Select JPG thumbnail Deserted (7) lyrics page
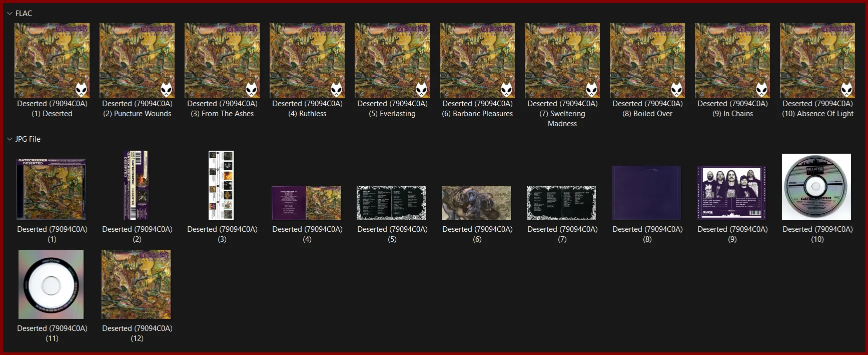868x355 pixels. (x=561, y=203)
